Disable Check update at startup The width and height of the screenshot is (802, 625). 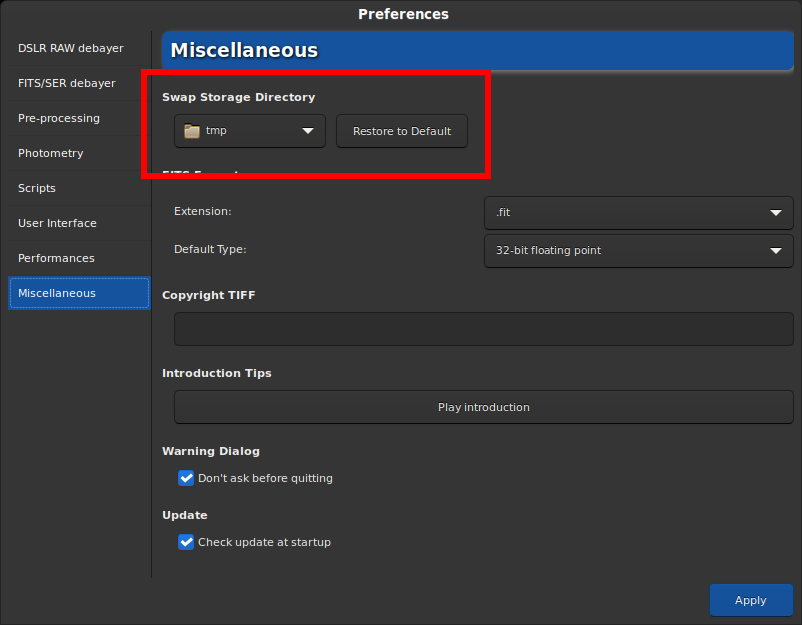[186, 542]
